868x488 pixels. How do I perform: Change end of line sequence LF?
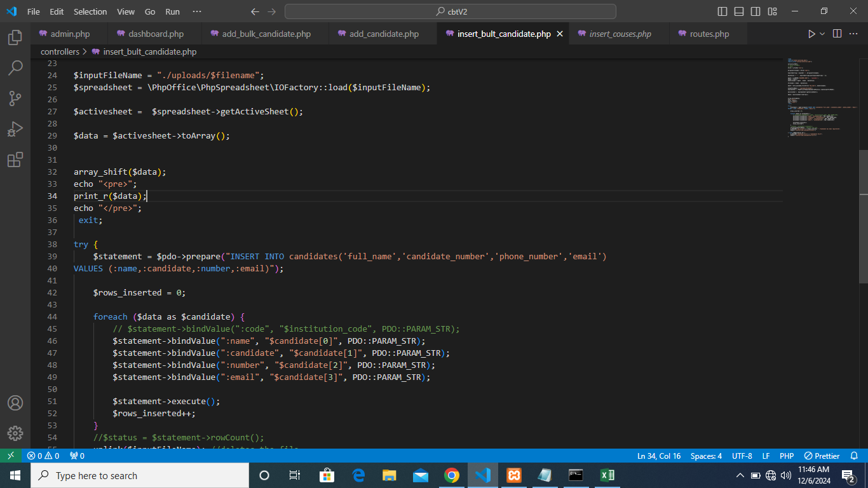[x=766, y=456]
